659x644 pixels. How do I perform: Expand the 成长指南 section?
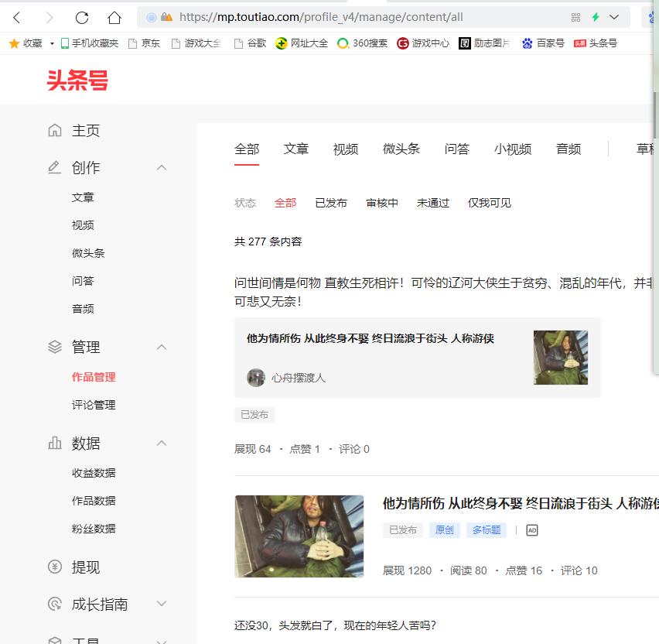[162, 603]
